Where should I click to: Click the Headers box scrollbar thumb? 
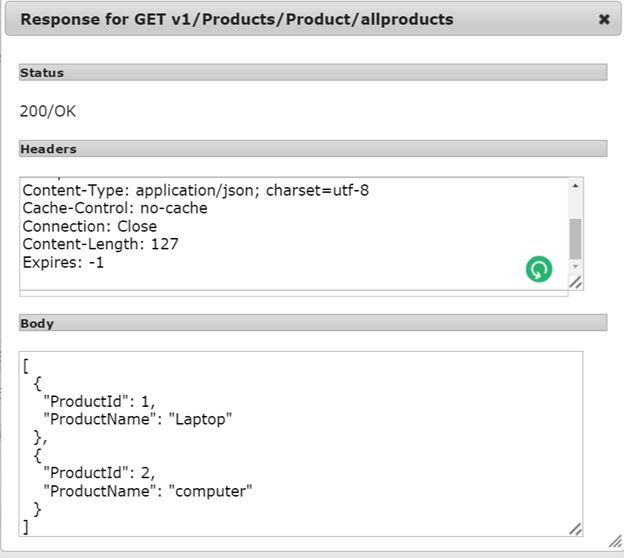575,238
